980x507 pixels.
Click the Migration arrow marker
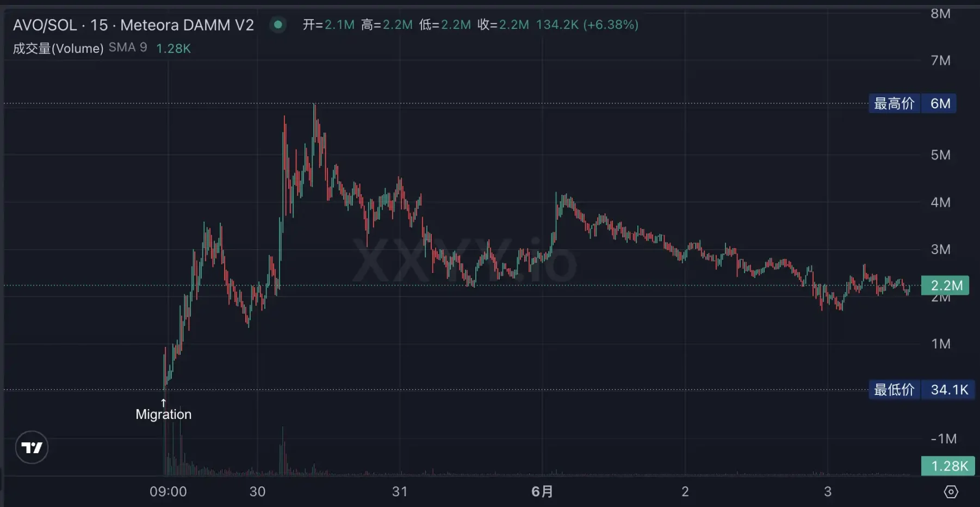164,403
